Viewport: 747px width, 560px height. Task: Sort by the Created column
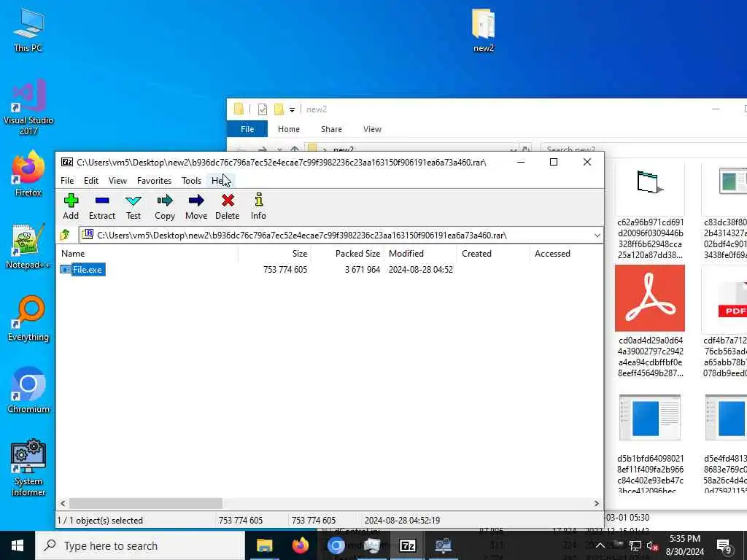(x=493, y=254)
